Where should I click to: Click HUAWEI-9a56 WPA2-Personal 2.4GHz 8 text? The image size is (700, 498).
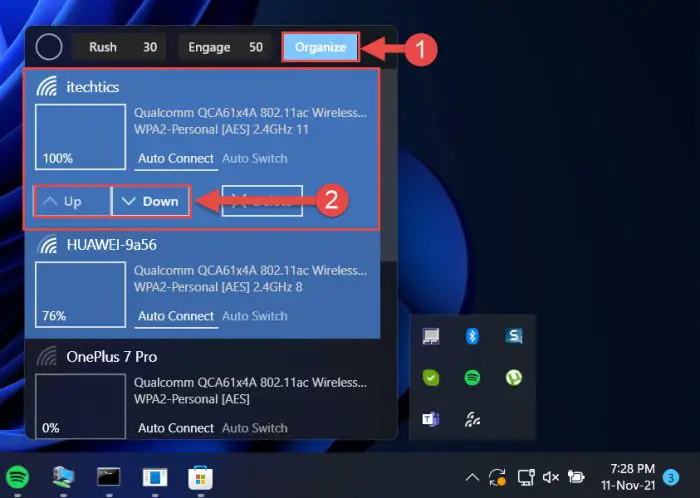(218, 287)
